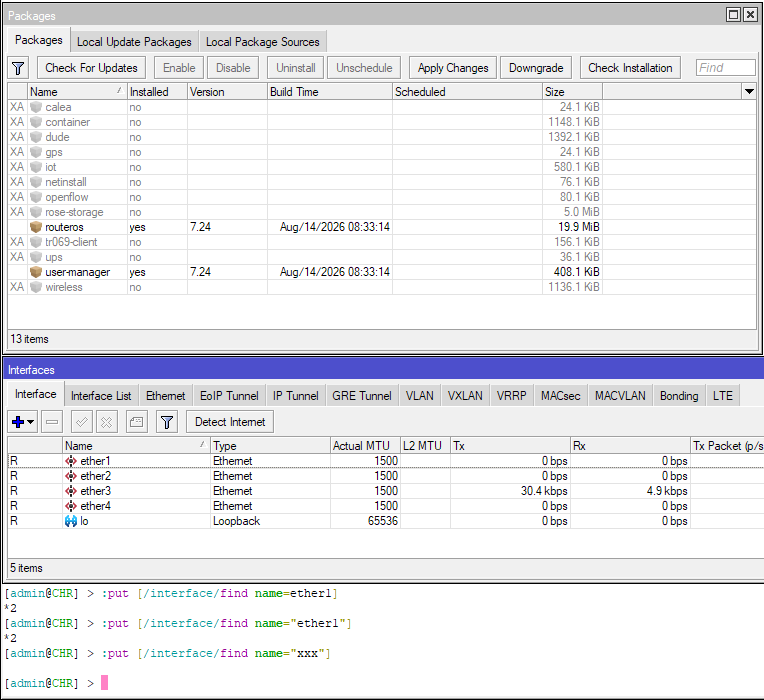Click the Uninstall button
The image size is (764, 700).
296,68
